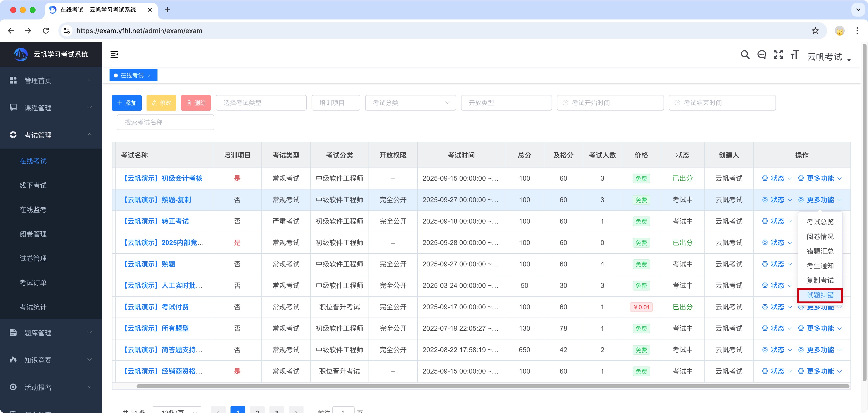Toggle fullscreen mode icon

[778, 55]
